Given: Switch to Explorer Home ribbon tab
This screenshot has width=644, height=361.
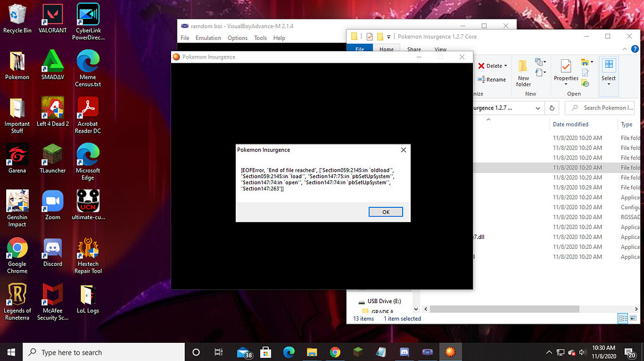Looking at the screenshot, I should click(x=386, y=49).
